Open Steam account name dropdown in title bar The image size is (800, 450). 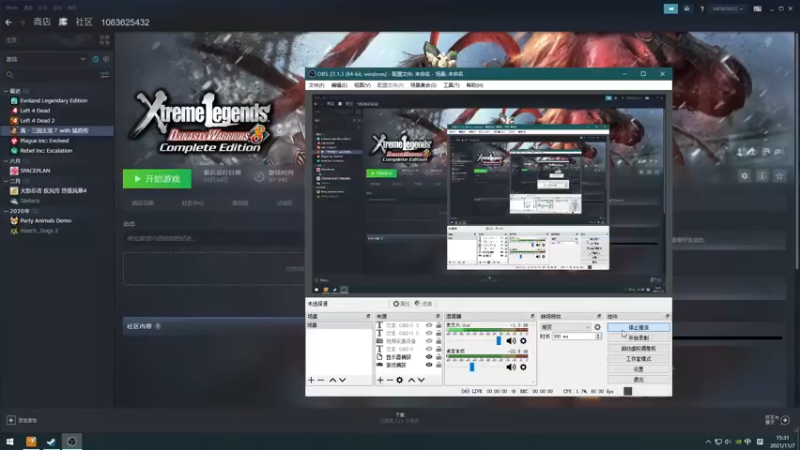[728, 9]
